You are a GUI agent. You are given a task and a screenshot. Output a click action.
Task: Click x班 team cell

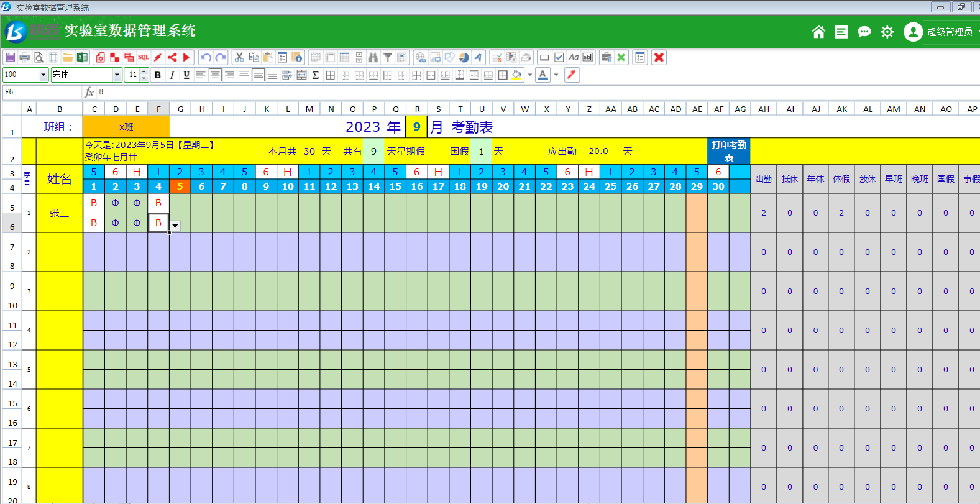click(x=126, y=127)
